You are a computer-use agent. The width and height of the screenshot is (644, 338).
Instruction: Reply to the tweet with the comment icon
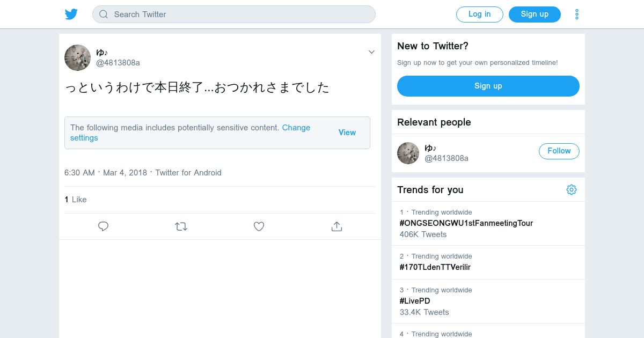(x=104, y=226)
